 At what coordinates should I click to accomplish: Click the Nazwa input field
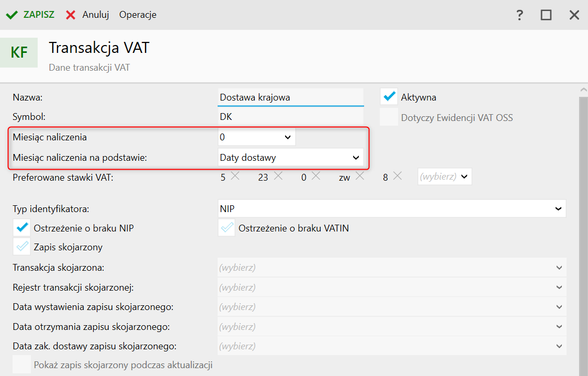coord(290,97)
